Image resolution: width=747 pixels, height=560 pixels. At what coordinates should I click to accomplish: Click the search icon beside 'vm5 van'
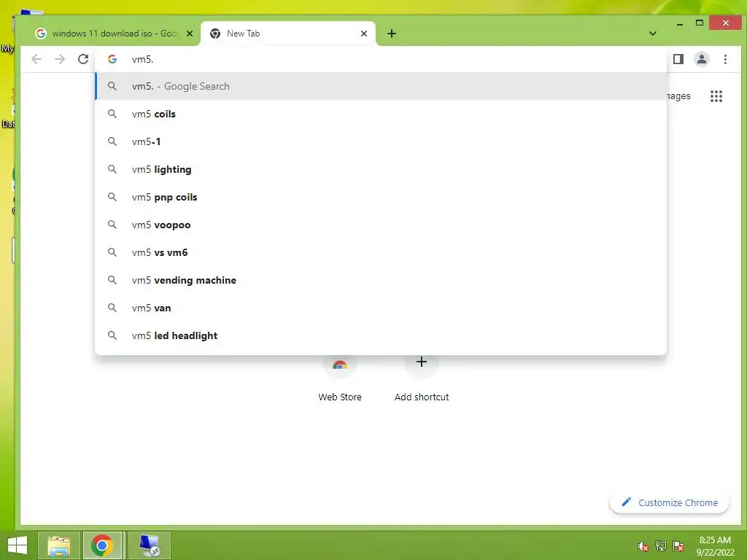[x=112, y=308]
